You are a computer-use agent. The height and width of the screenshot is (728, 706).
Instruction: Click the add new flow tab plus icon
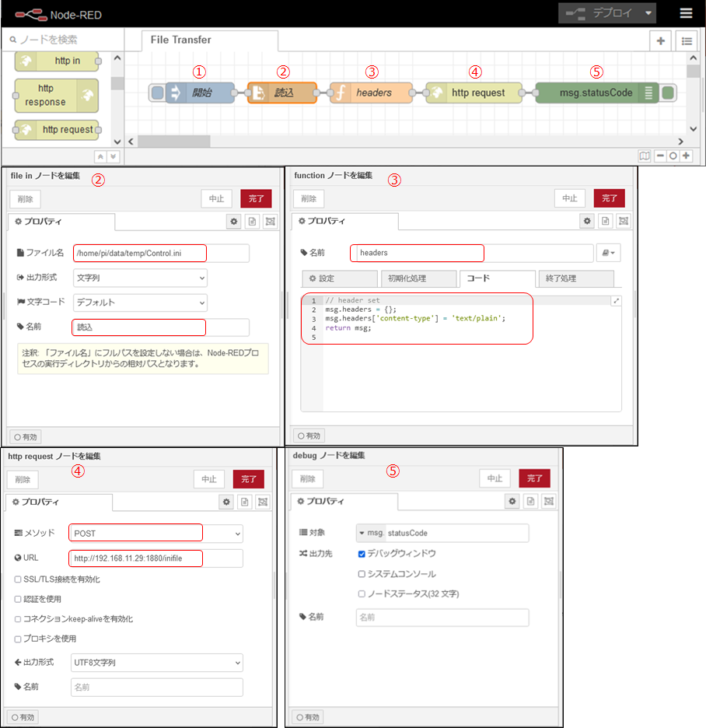pos(660,41)
